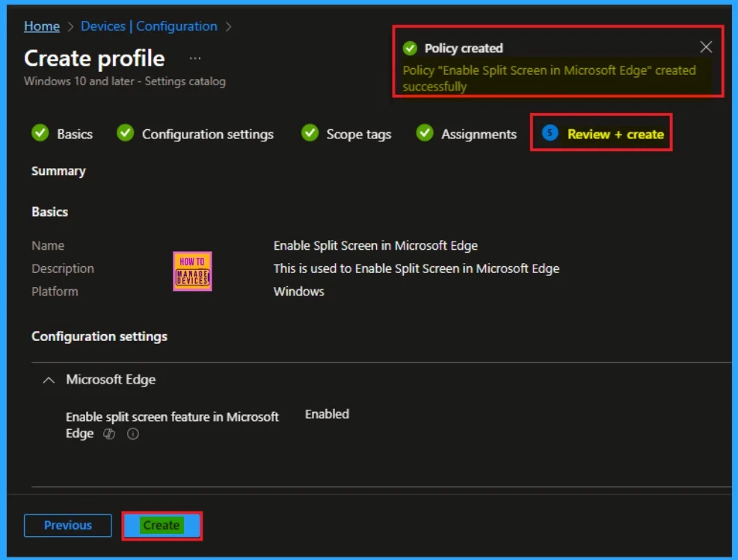Click the Microsoft Edge section heading
The height and width of the screenshot is (560, 738).
point(111,379)
